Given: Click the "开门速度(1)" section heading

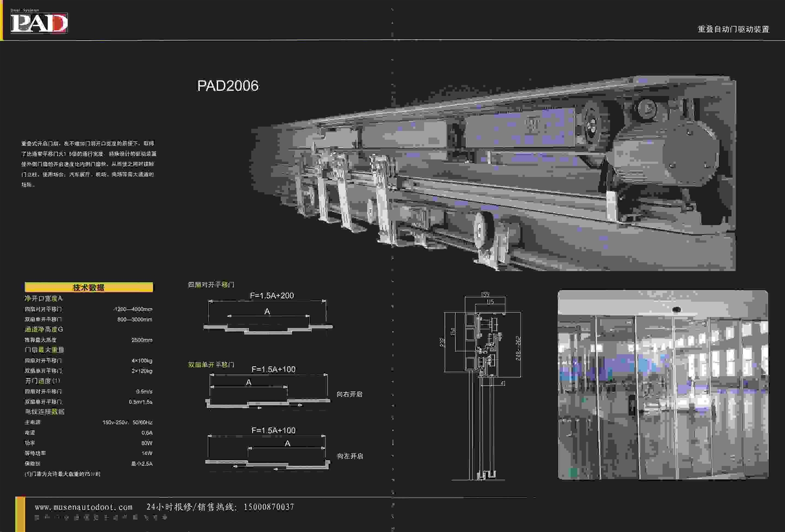Looking at the screenshot, I should click(x=43, y=381).
